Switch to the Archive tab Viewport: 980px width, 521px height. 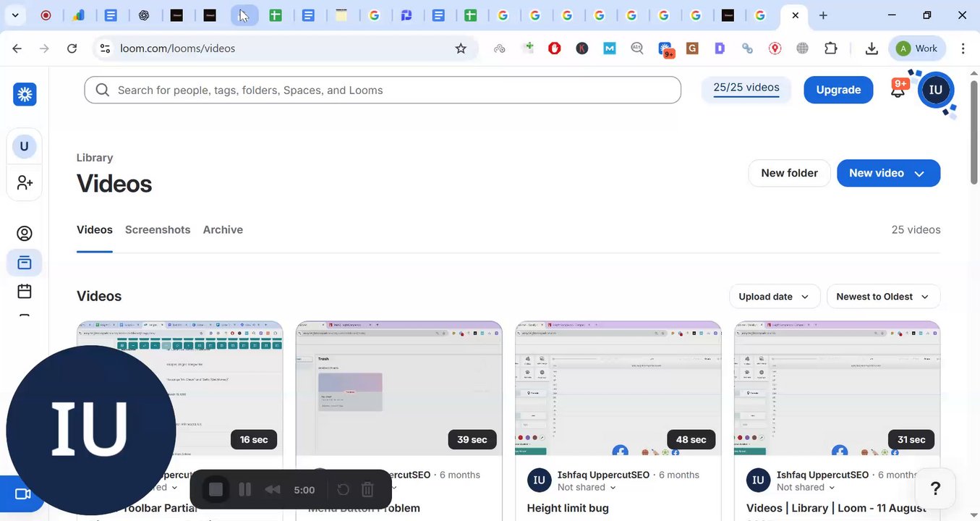[223, 229]
